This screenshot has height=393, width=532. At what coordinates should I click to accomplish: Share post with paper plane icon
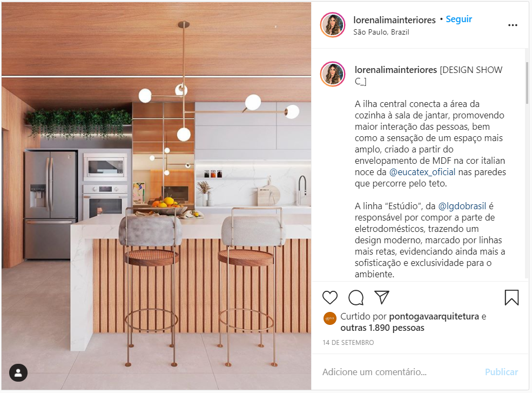382,297
